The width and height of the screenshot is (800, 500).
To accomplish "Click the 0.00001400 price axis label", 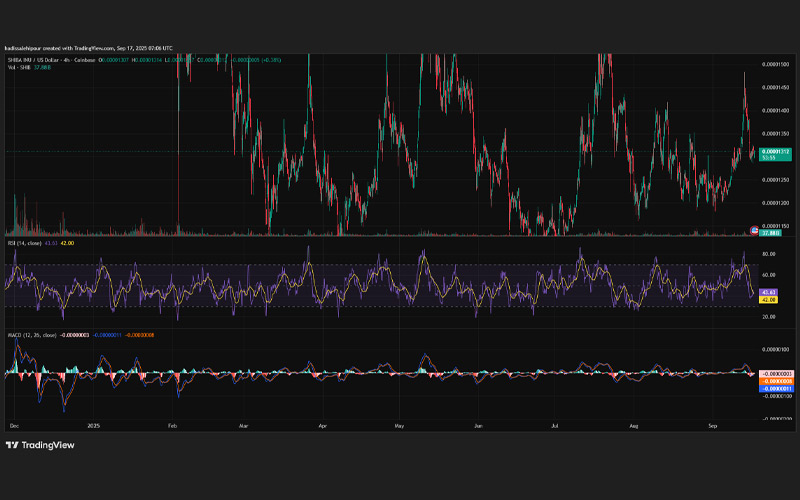I will pyautogui.click(x=775, y=111).
